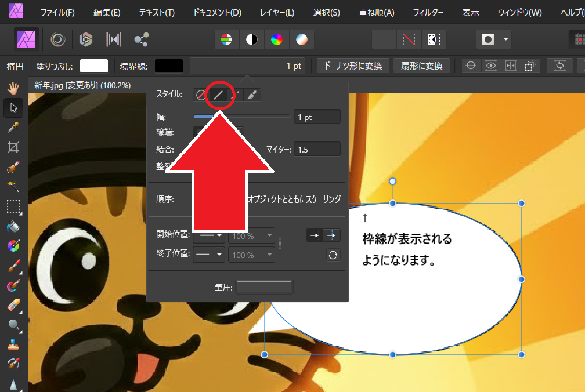Select the rectangular Marquee tool
The height and width of the screenshot is (392, 585).
point(13,205)
